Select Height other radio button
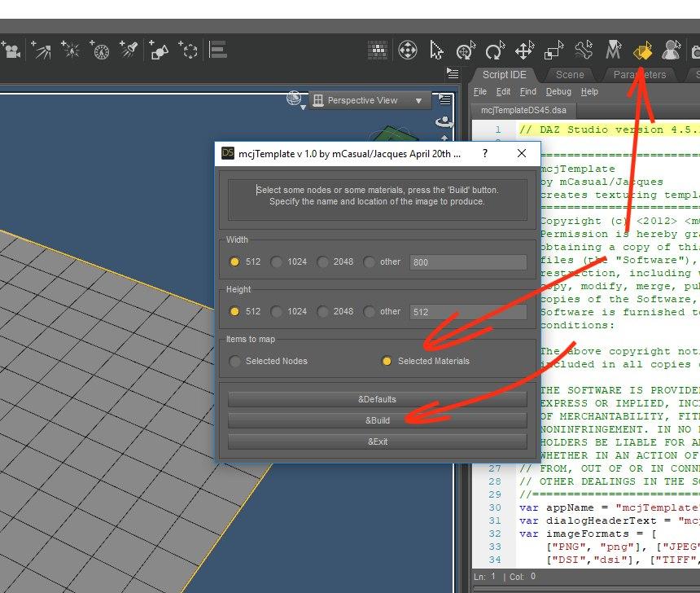The width and height of the screenshot is (700, 593). tap(369, 311)
